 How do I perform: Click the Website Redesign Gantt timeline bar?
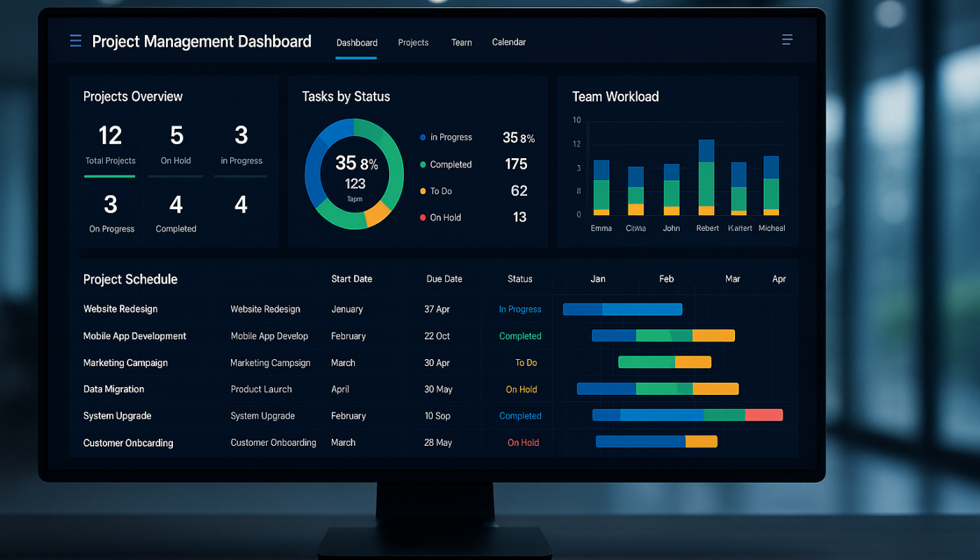622,309
